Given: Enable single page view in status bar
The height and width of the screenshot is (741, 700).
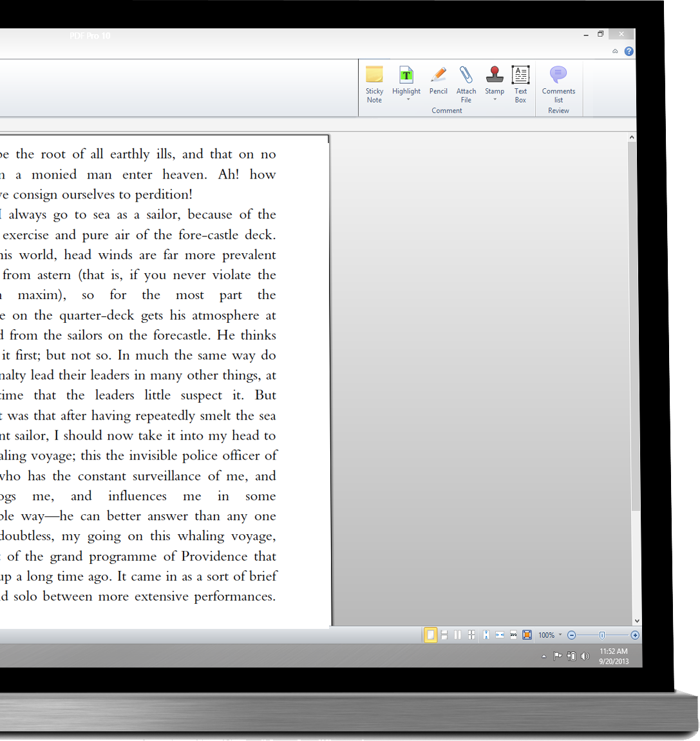Looking at the screenshot, I should click(430, 635).
